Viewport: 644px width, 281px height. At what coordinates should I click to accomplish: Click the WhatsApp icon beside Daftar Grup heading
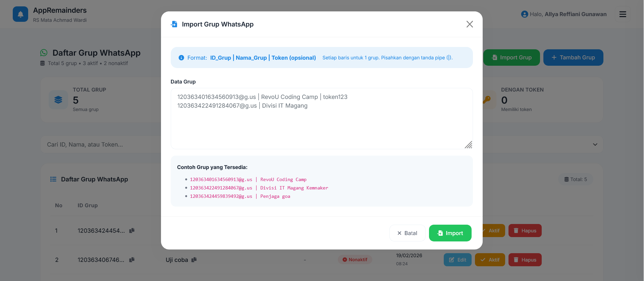[44, 53]
